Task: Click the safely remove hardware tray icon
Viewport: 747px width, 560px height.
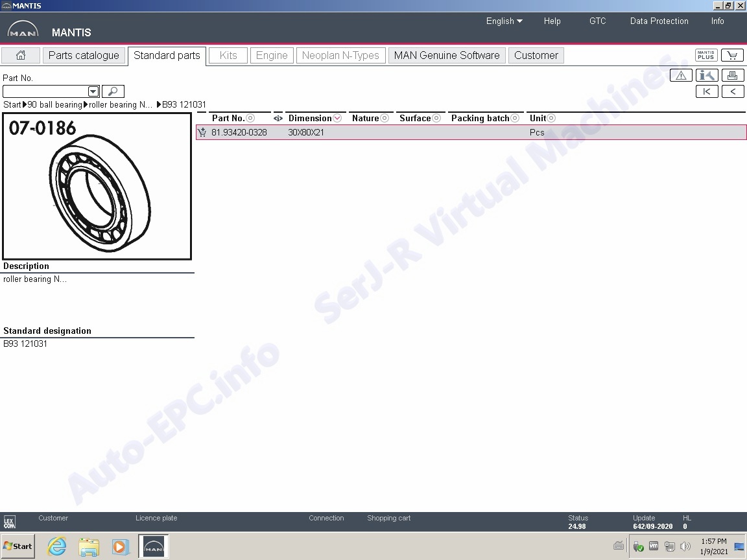Action: tap(638, 546)
